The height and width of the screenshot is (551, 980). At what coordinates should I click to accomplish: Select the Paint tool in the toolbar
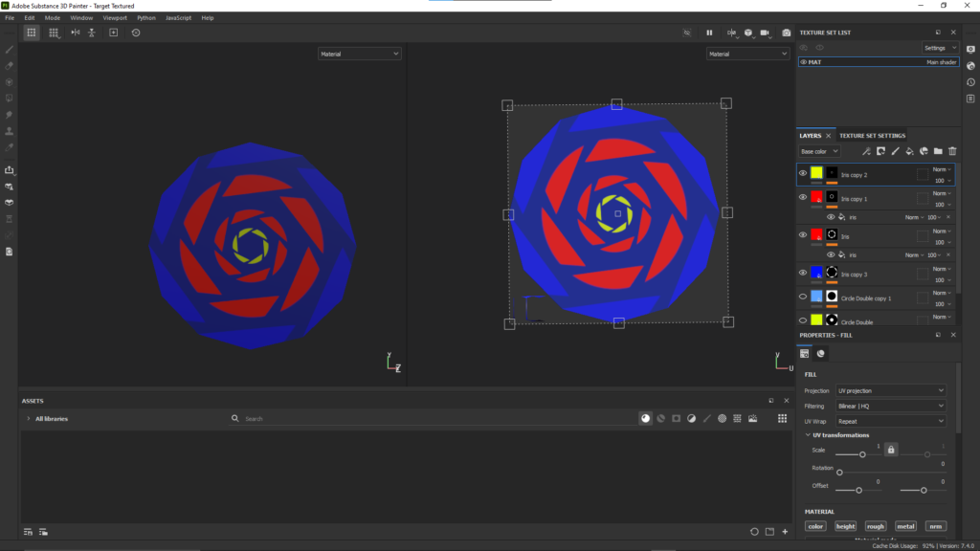(10, 49)
